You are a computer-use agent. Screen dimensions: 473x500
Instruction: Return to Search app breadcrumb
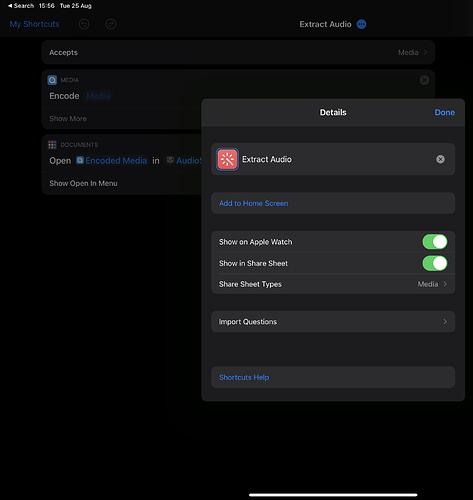[21, 6]
